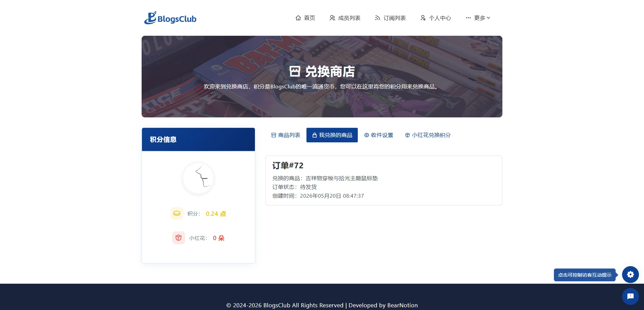Open 订阅列表 subscription list
The width and height of the screenshot is (644, 310).
point(390,18)
